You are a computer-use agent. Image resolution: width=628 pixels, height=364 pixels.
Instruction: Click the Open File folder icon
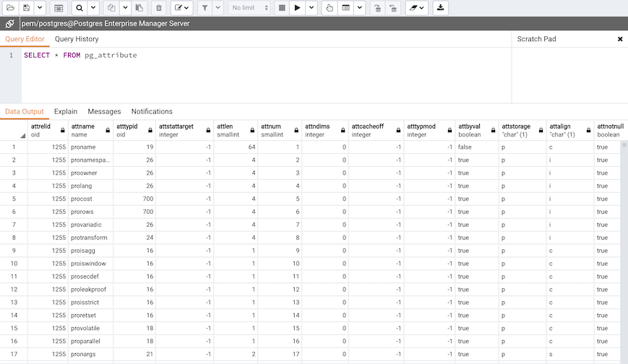pyautogui.click(x=10, y=8)
